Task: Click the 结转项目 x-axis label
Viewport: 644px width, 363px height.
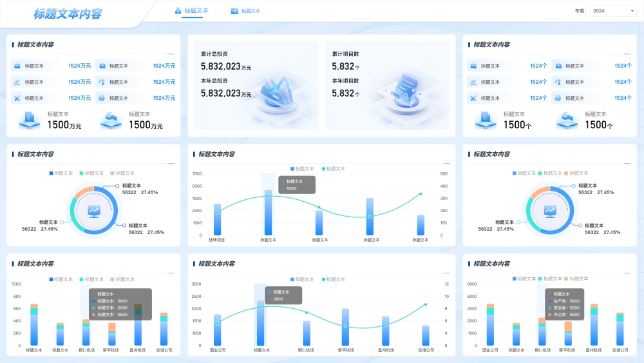Action: 217,240
